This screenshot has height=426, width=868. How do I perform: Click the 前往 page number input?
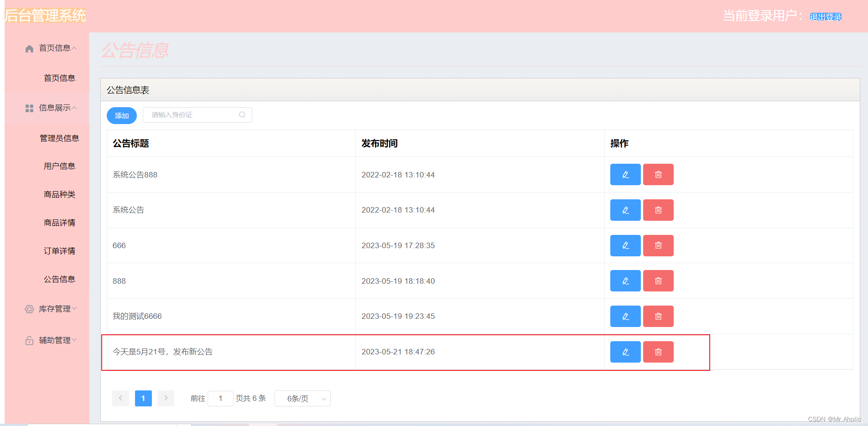coord(220,399)
